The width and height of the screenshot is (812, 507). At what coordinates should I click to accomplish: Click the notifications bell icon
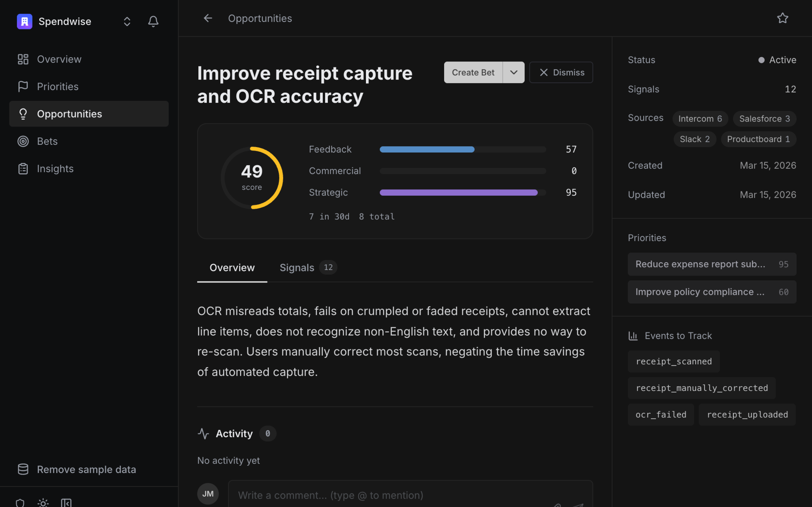click(x=153, y=21)
